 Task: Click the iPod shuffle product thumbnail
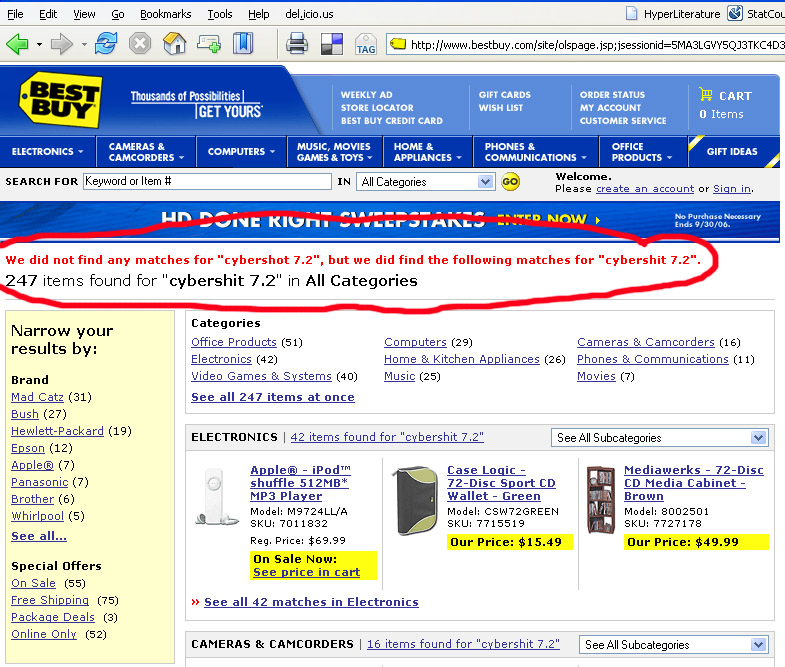pos(216,497)
